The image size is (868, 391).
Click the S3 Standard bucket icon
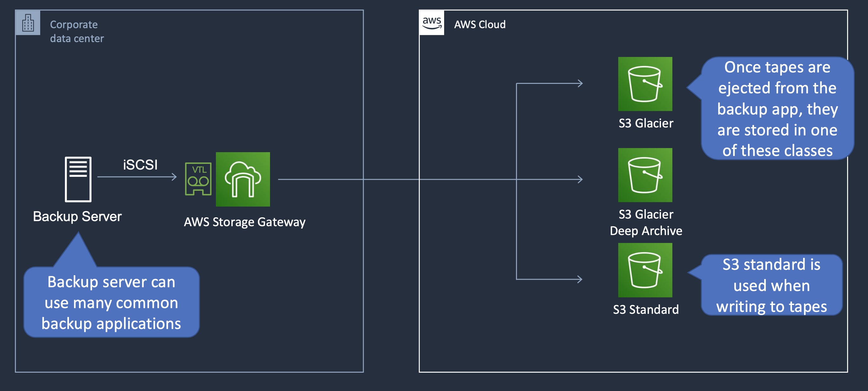coord(645,270)
